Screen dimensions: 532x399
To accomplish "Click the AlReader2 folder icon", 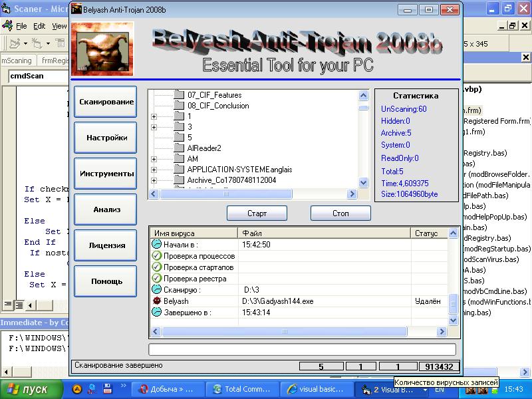I will point(179,148).
